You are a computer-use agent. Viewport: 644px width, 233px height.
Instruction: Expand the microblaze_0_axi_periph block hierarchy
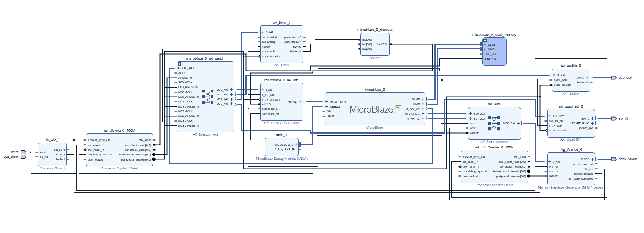click(179, 64)
